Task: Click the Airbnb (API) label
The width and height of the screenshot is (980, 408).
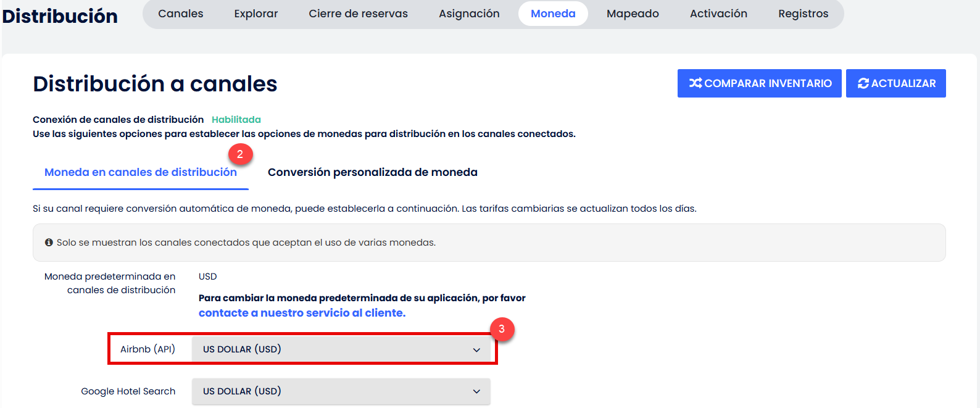Action: coord(147,349)
